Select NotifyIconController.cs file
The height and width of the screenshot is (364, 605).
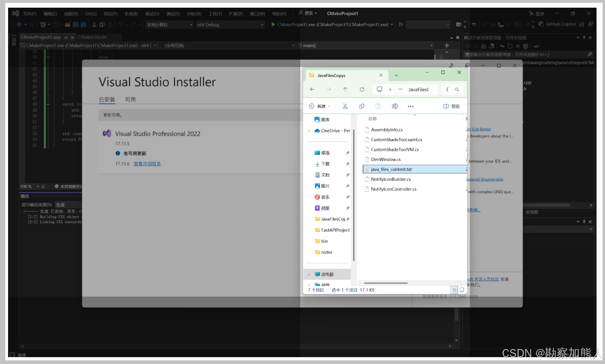click(x=394, y=189)
